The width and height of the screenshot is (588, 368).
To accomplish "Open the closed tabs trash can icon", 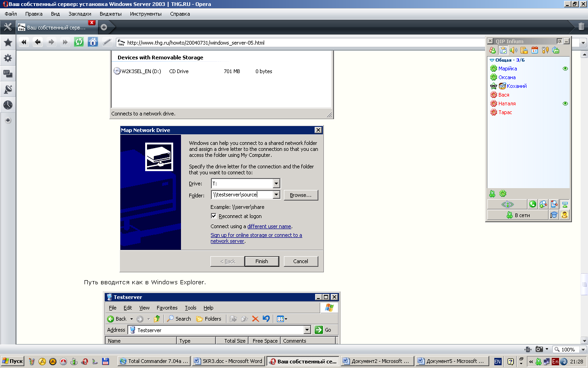I will pos(581,27).
